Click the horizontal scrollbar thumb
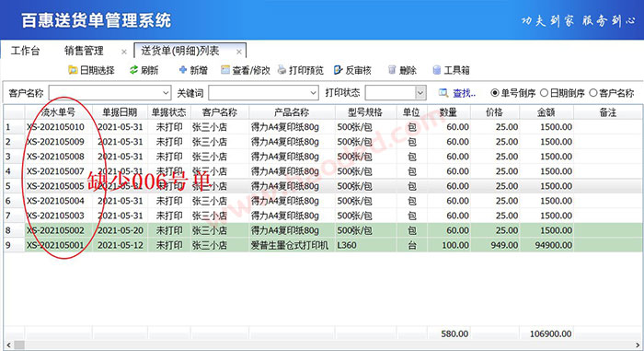The height and width of the screenshot is (351, 644). point(19,345)
